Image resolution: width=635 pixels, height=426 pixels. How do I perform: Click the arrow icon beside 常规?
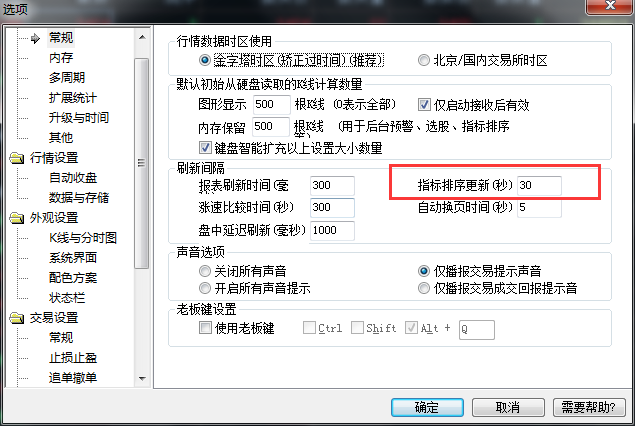click(x=36, y=38)
